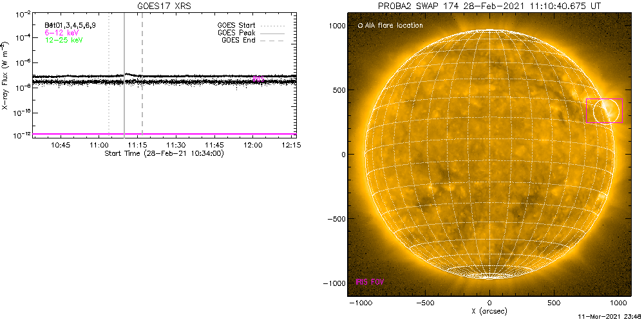Screen dimensions: 644x322
Task: Click the "X-ray Flux (W m⁻²)" vertical axis label
Action: 5,75
